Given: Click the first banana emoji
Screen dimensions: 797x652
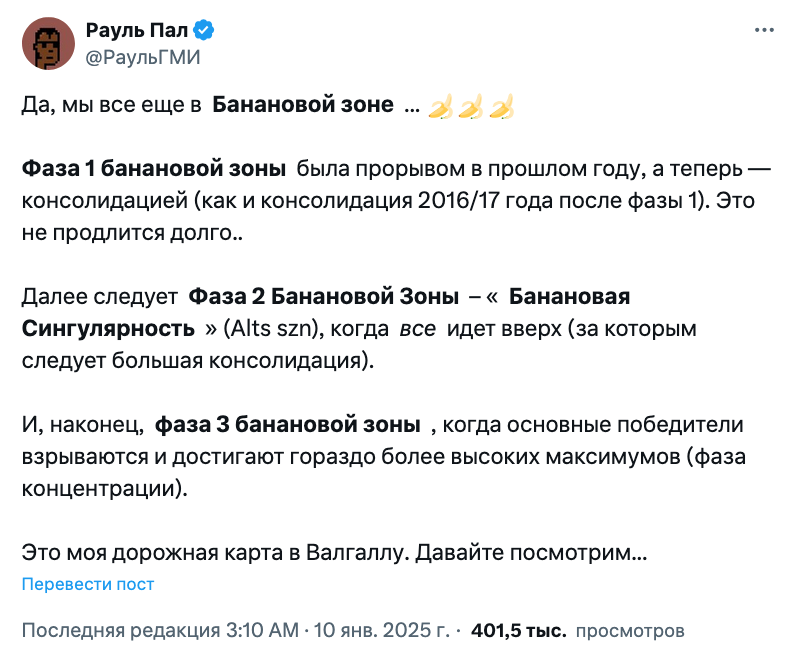Looking at the screenshot, I should (x=441, y=106).
